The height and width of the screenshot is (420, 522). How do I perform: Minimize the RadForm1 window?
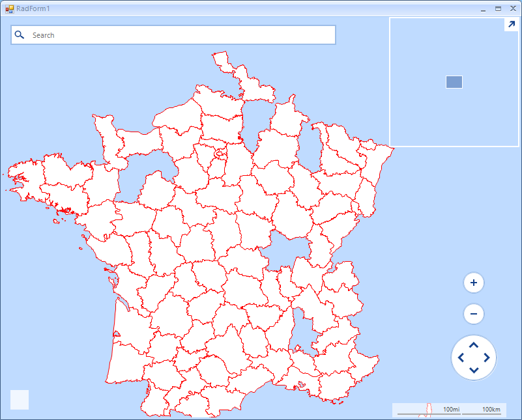pos(483,9)
